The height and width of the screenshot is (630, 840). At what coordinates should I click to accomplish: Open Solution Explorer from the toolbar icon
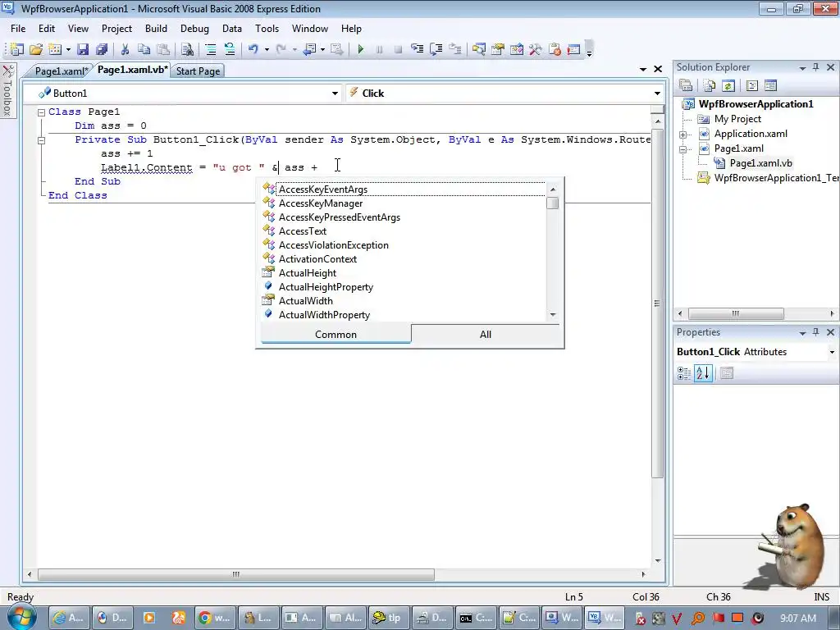[x=478, y=49]
